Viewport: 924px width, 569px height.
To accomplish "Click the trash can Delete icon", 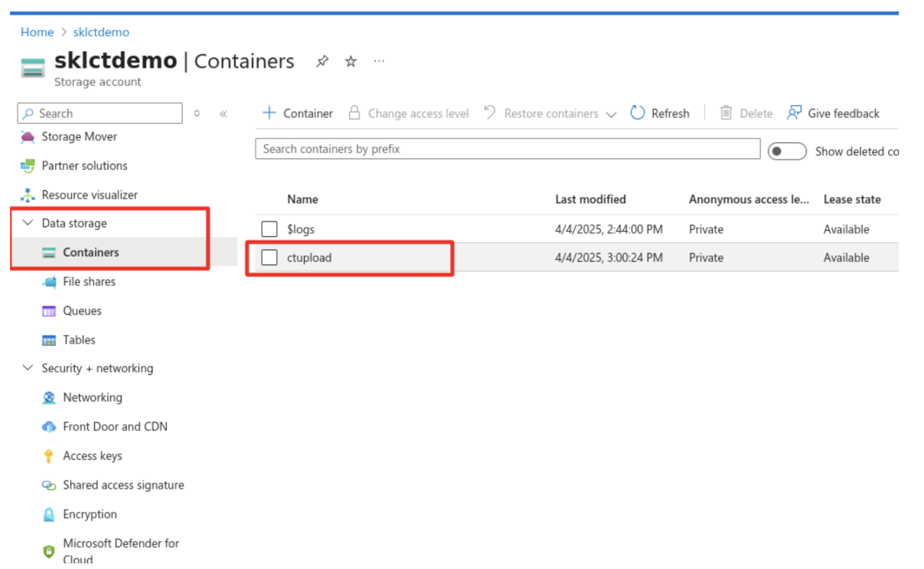I will click(x=726, y=113).
